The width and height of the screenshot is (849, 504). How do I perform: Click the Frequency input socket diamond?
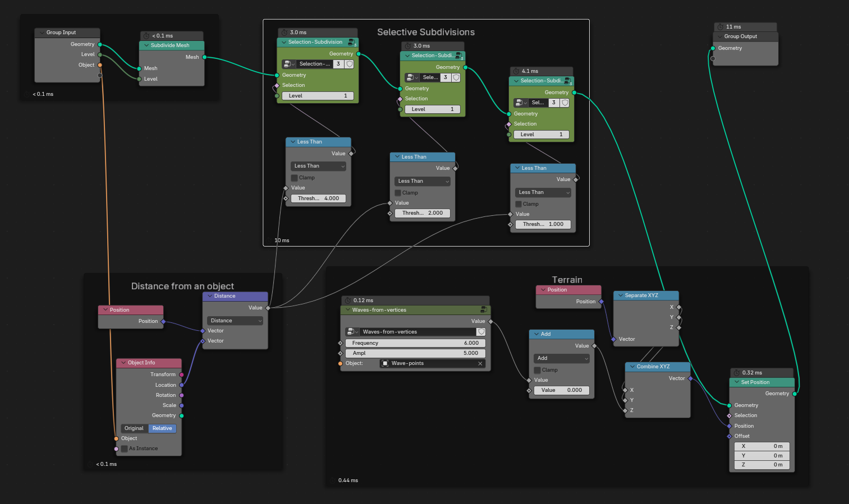340,343
